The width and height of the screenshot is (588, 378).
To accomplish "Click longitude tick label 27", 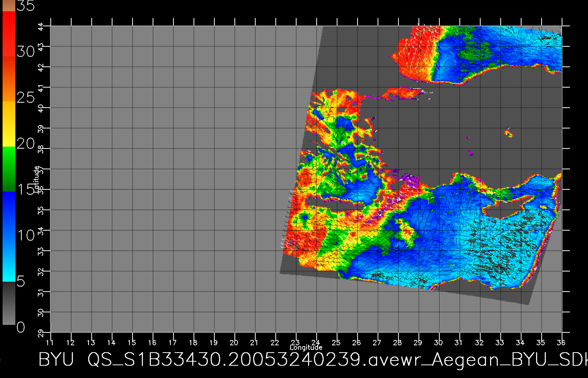I will (x=377, y=342).
